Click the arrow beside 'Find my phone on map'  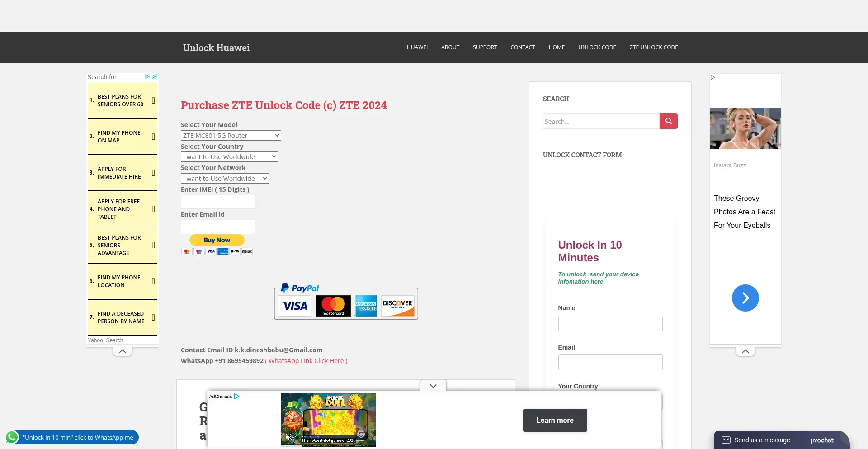(153, 137)
